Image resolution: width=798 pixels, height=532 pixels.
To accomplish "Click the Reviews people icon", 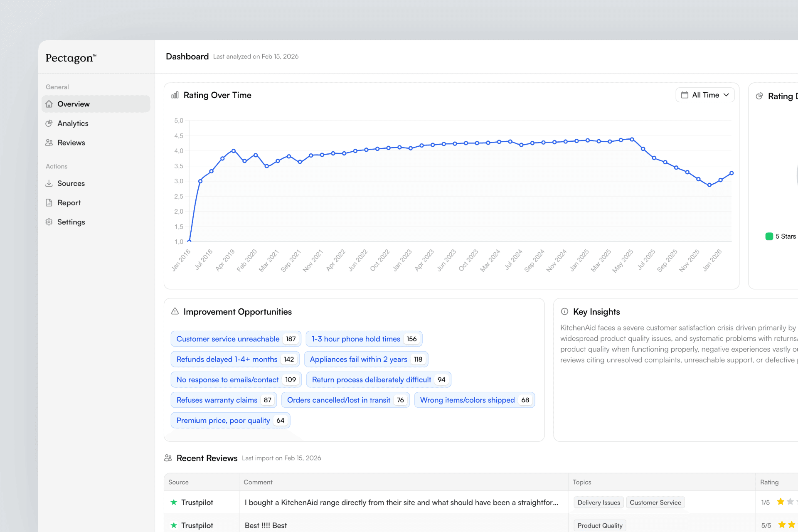I will 49,143.
